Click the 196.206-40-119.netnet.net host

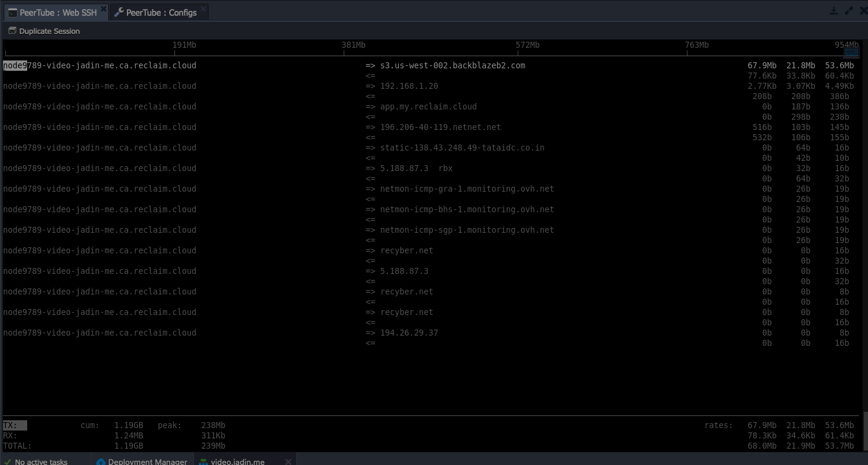click(441, 127)
